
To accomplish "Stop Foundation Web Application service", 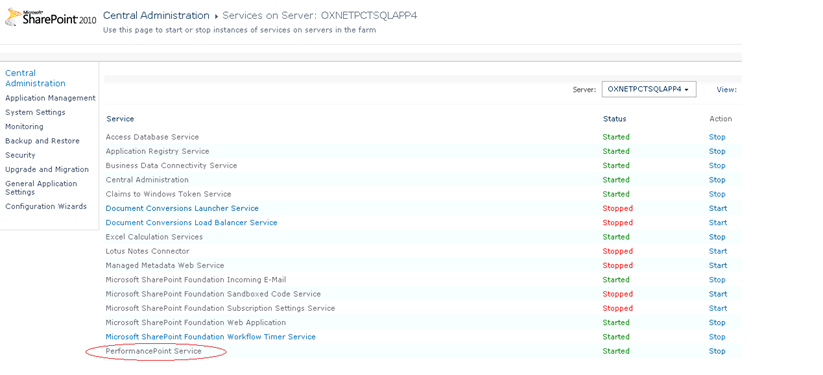I will click(717, 322).
